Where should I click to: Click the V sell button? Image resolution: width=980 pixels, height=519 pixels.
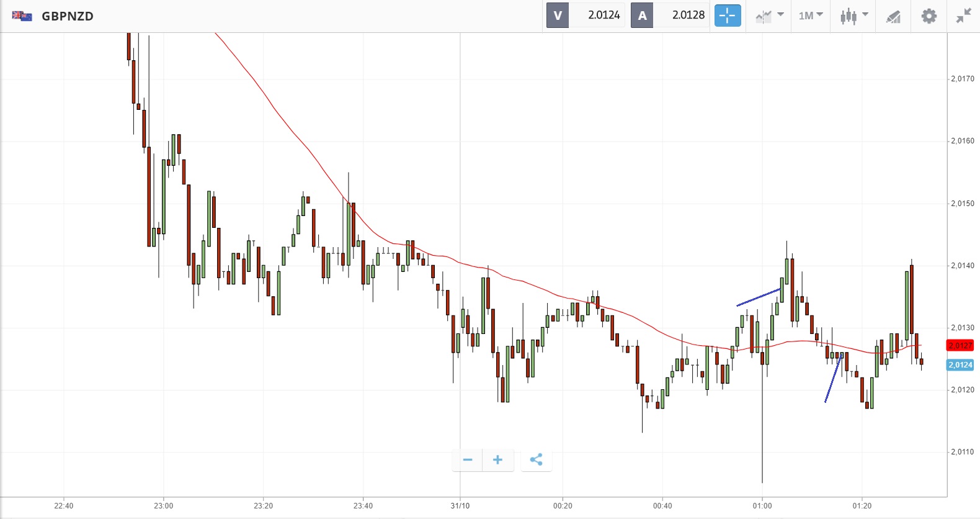(558, 16)
